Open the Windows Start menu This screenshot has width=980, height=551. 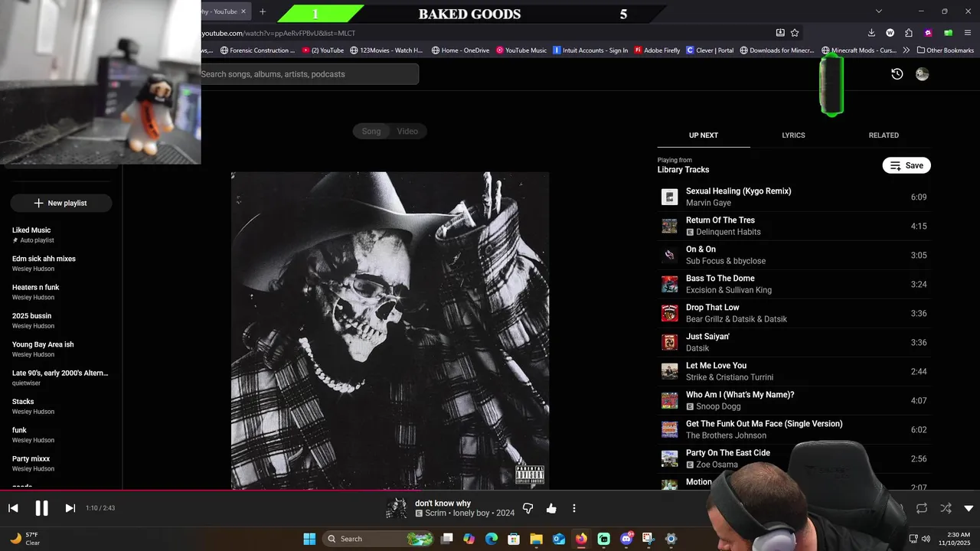(x=309, y=539)
